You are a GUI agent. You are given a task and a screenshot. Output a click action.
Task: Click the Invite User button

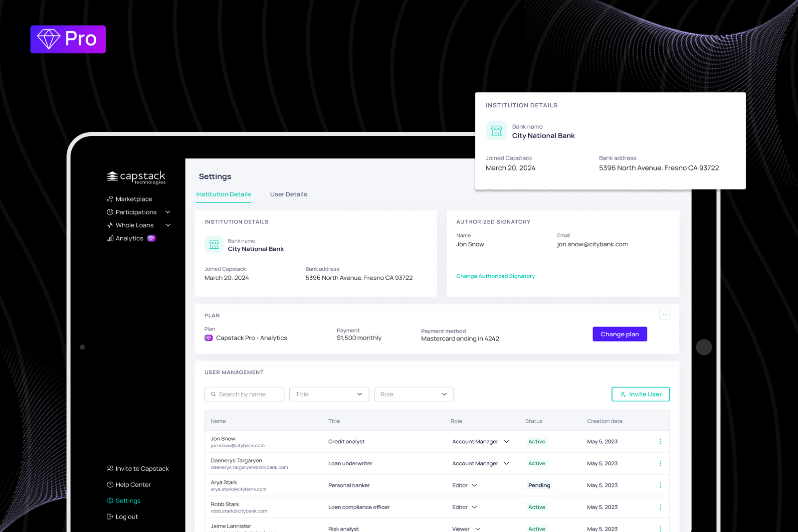[x=640, y=394]
